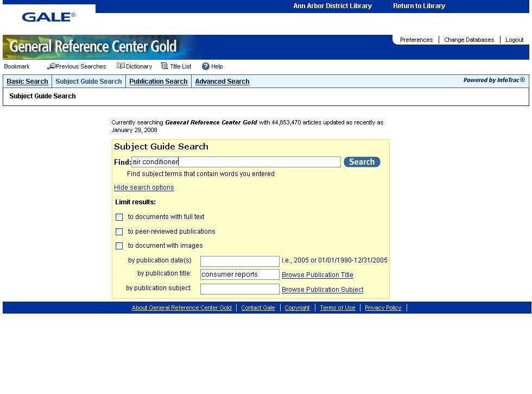Image resolution: width=532 pixels, height=394 pixels.
Task: Click the Dictionary book icon
Action: pyautogui.click(x=121, y=66)
